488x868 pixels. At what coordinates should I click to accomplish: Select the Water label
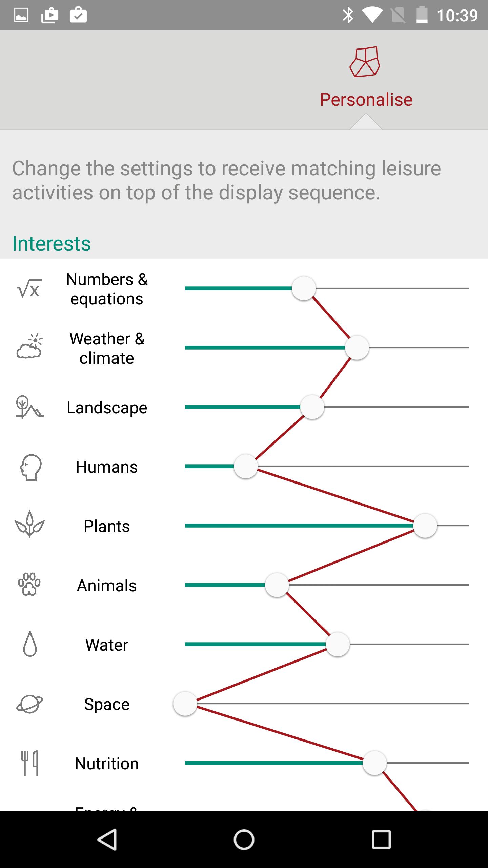[107, 645]
